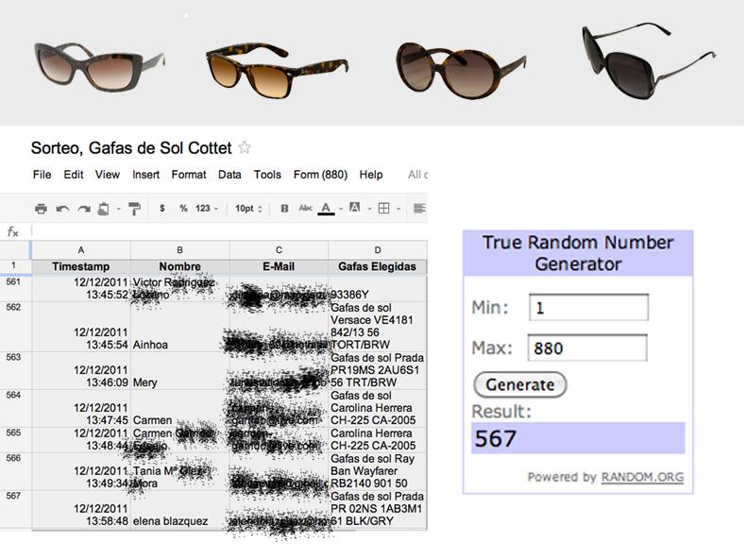Format as currency with dollar icon
Screen dimensions: 746x560
point(162,209)
